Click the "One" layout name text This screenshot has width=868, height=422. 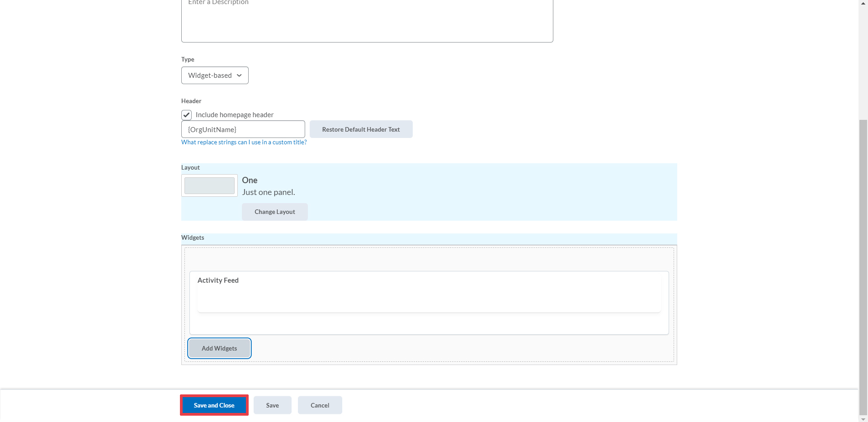pyautogui.click(x=250, y=180)
